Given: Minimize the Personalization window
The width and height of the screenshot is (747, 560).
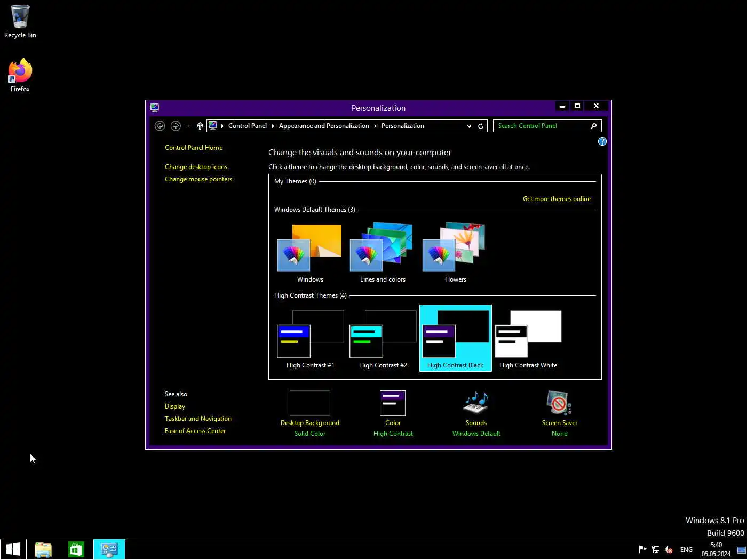Looking at the screenshot, I should click(562, 106).
